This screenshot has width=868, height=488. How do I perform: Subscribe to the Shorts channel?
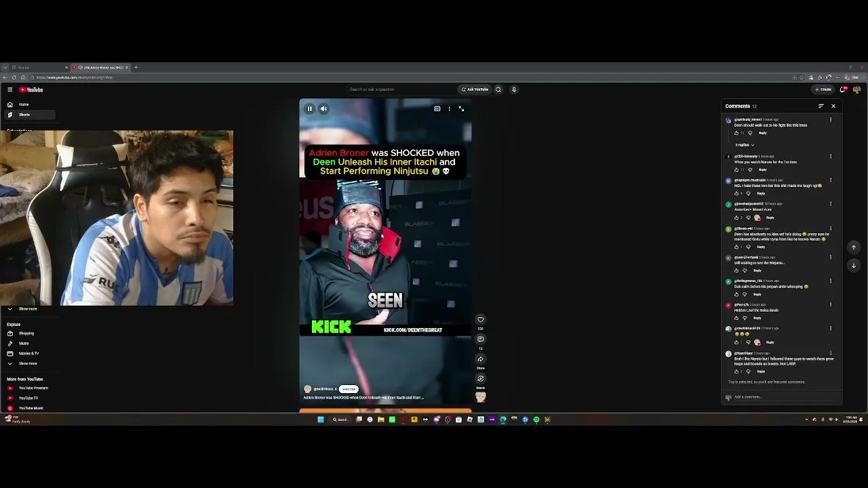pyautogui.click(x=349, y=389)
